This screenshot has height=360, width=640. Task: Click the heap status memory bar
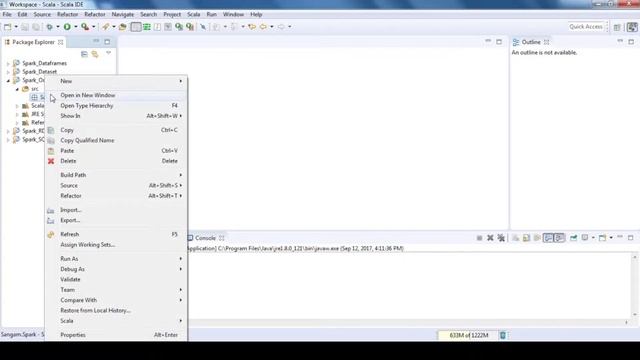click(468, 336)
